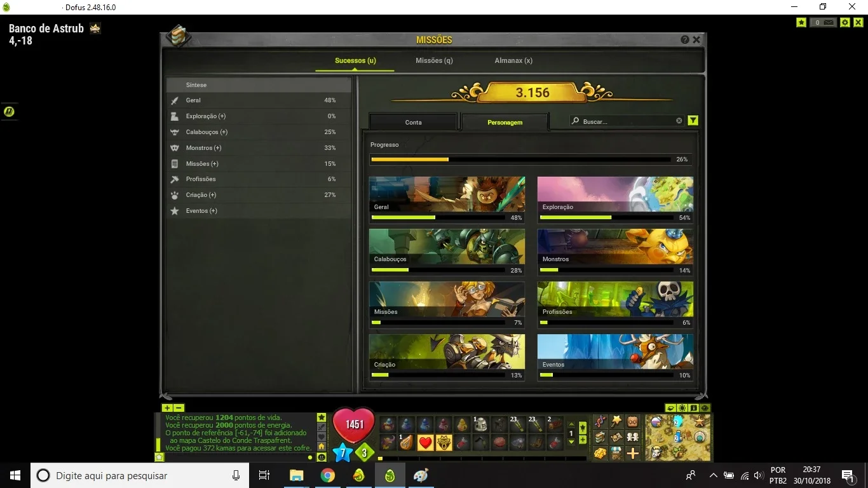The image size is (868, 488).
Task: Use the wing item marked 1 in shortcuts
Action: click(x=406, y=442)
